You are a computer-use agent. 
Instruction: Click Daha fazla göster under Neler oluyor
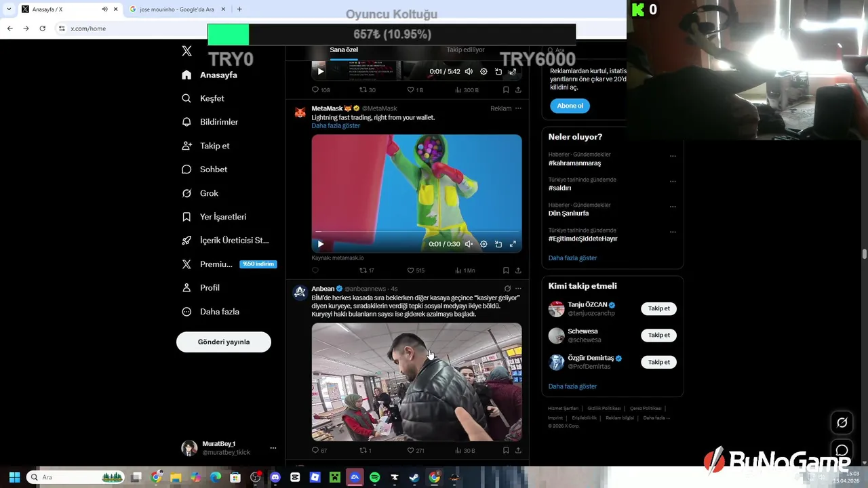(x=572, y=258)
